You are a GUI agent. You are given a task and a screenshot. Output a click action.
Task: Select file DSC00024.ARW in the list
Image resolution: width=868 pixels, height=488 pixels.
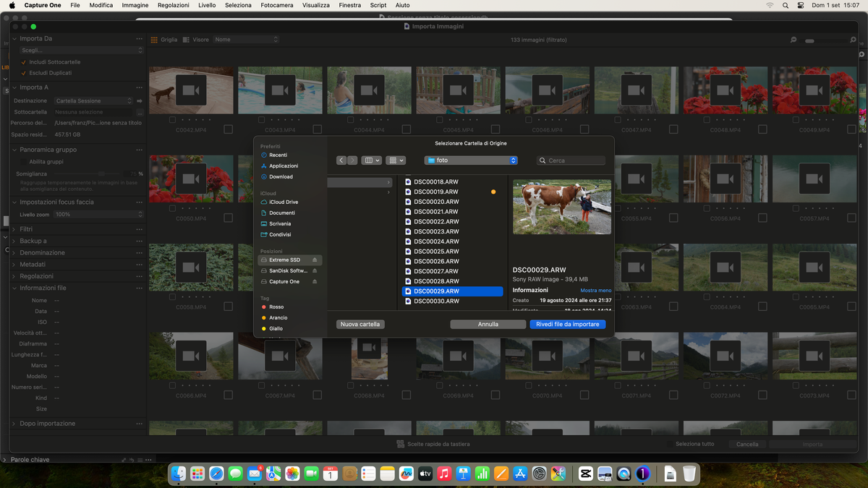pos(436,241)
